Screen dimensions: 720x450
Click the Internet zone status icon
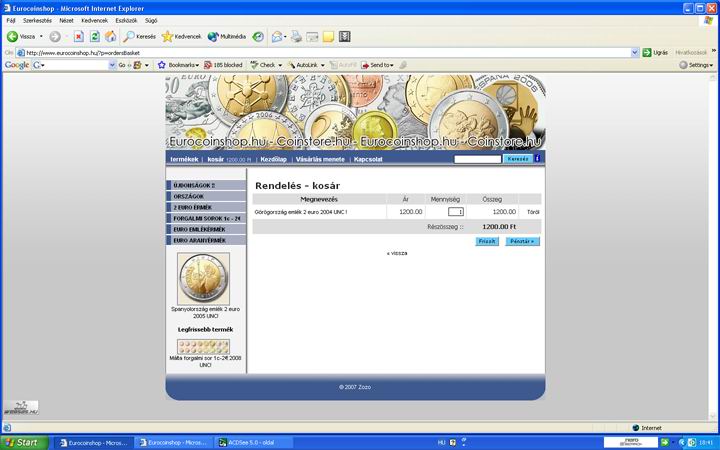(x=636, y=428)
